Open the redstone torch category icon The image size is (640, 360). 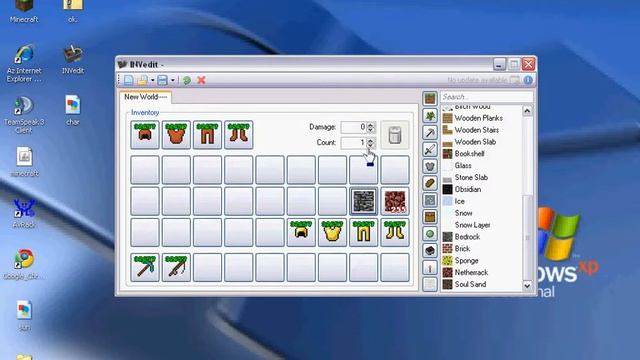point(430,268)
